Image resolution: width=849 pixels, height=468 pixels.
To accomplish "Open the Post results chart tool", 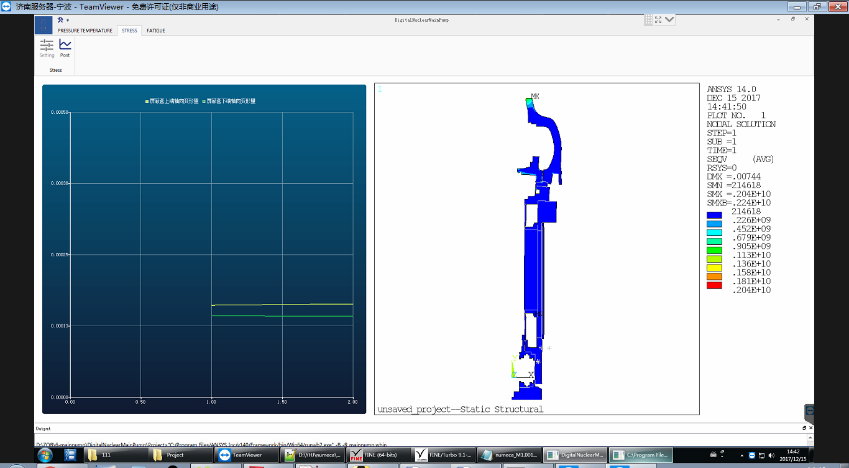I will click(x=65, y=48).
